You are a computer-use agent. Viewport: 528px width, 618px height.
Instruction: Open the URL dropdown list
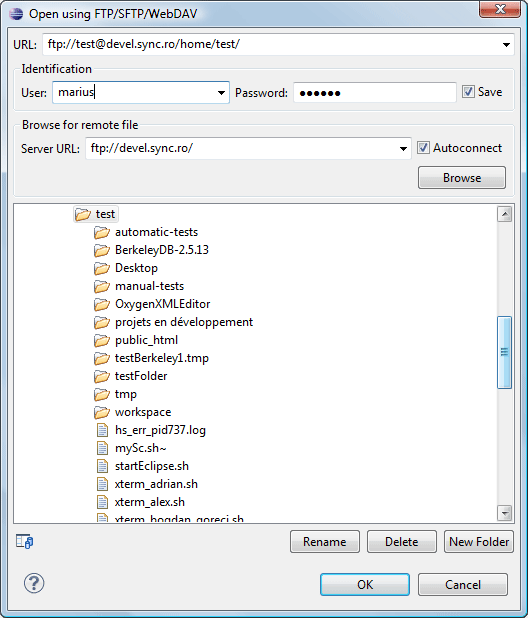coord(506,45)
